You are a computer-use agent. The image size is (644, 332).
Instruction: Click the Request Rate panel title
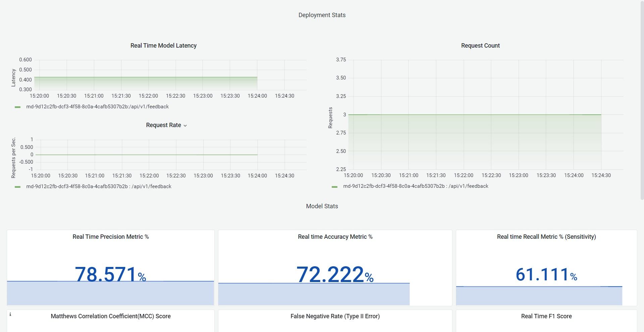pos(163,125)
